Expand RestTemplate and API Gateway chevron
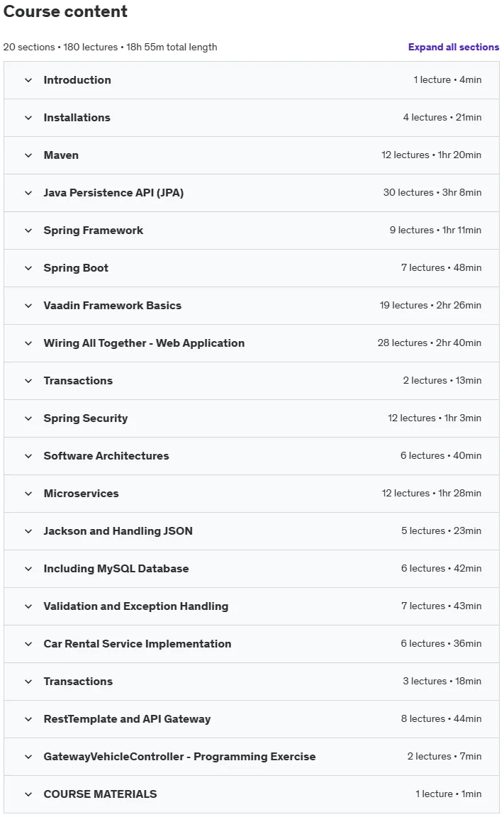This screenshot has width=504, height=817. [28, 719]
